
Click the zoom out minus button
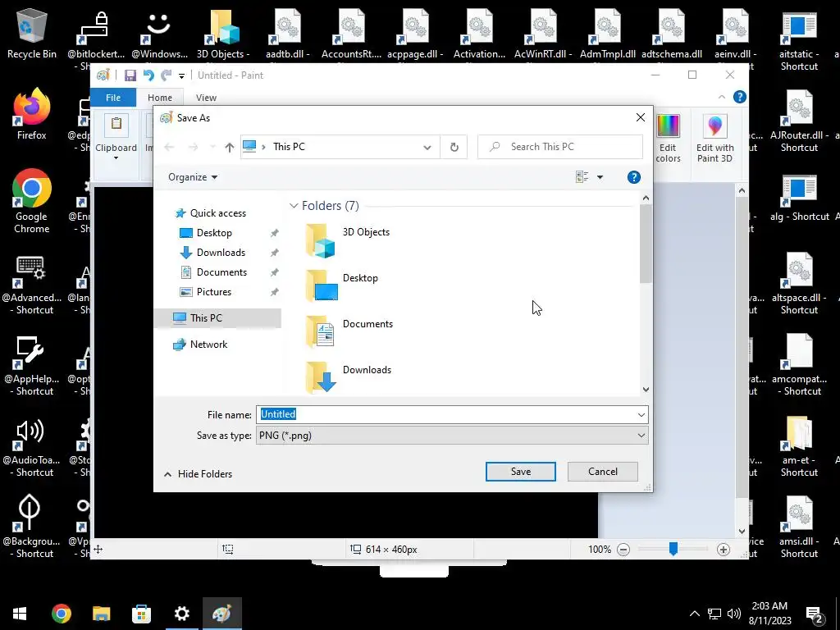tap(623, 549)
